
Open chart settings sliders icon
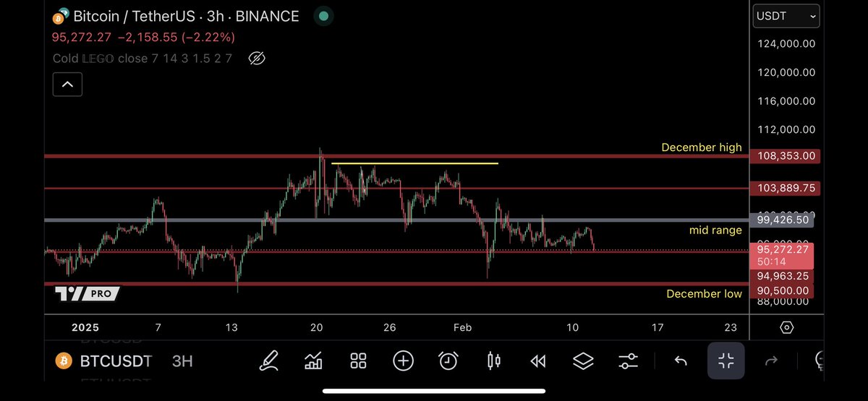(x=629, y=360)
